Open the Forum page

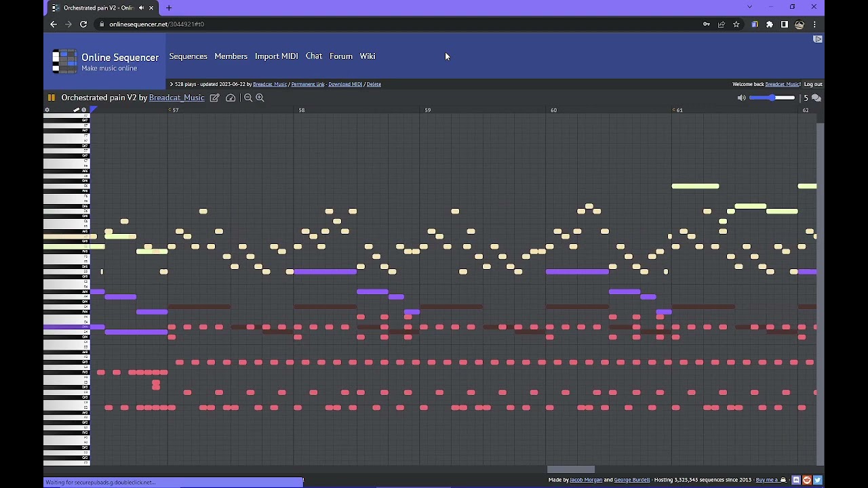(341, 56)
